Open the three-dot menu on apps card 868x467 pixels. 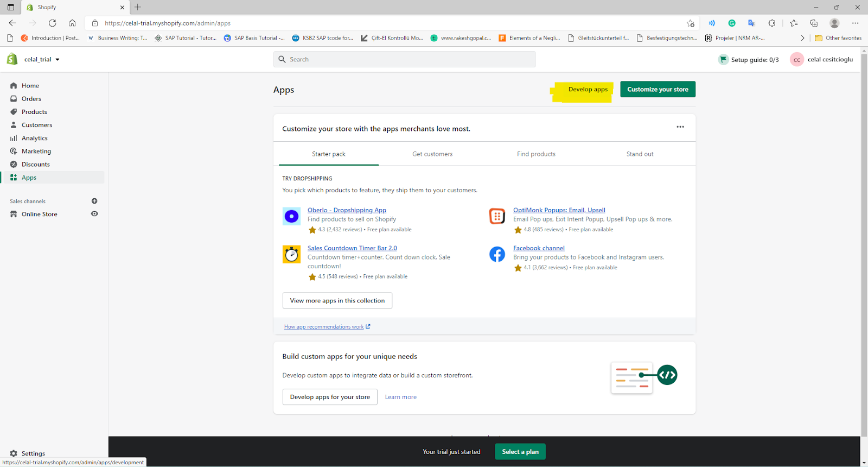pos(680,127)
